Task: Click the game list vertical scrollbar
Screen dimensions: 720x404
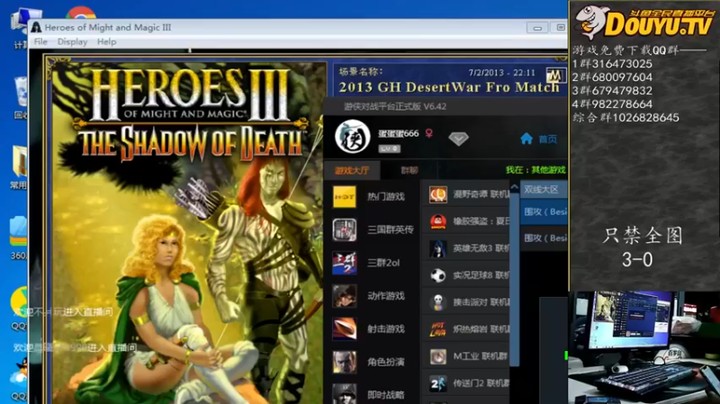Action: coord(514,279)
